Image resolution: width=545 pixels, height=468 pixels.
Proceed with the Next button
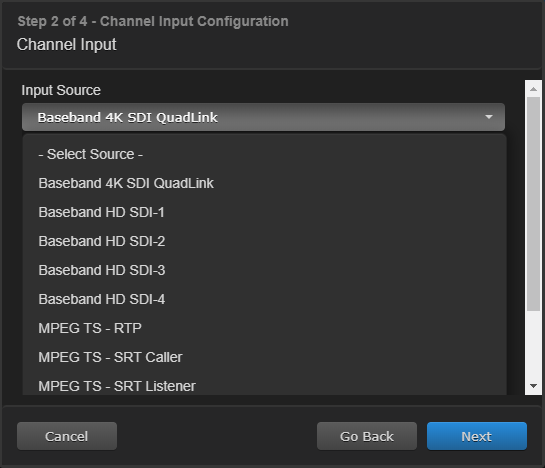(x=477, y=436)
